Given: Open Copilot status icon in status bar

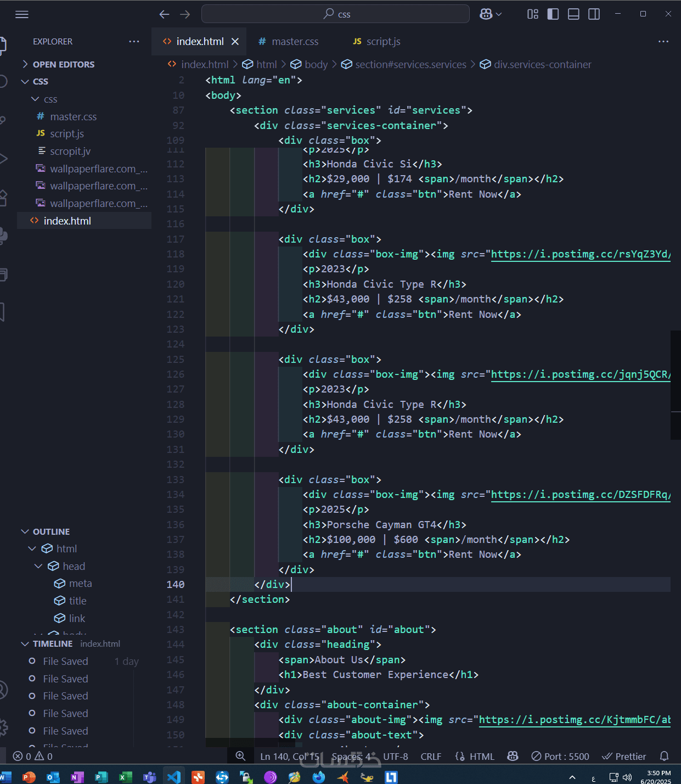Looking at the screenshot, I should 513,756.
